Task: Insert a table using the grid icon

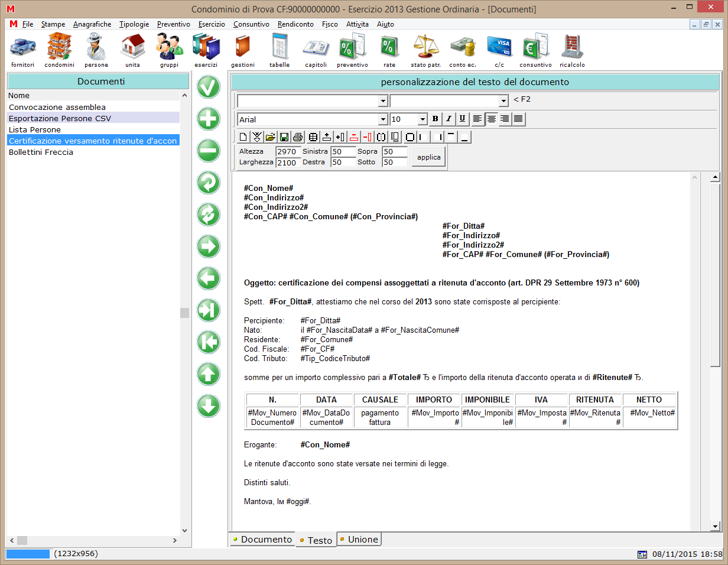Action: [x=313, y=137]
